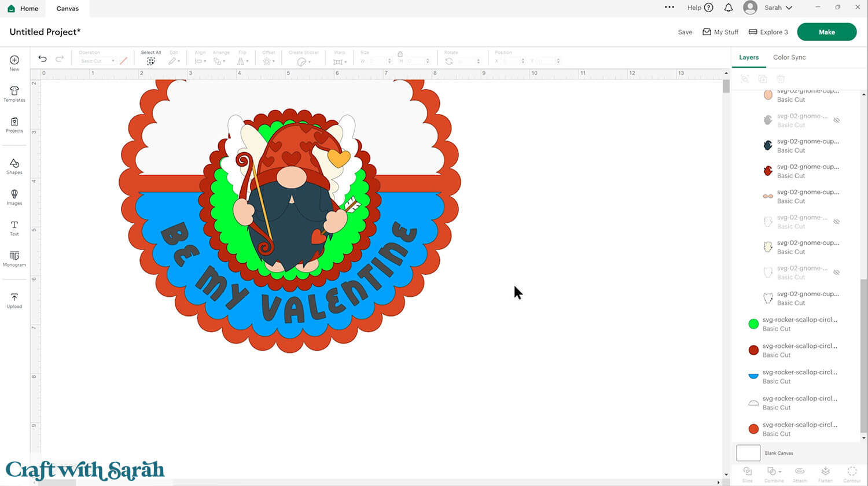Open the Explore 3 machine selector
This screenshot has width=868, height=486.
click(x=768, y=32)
